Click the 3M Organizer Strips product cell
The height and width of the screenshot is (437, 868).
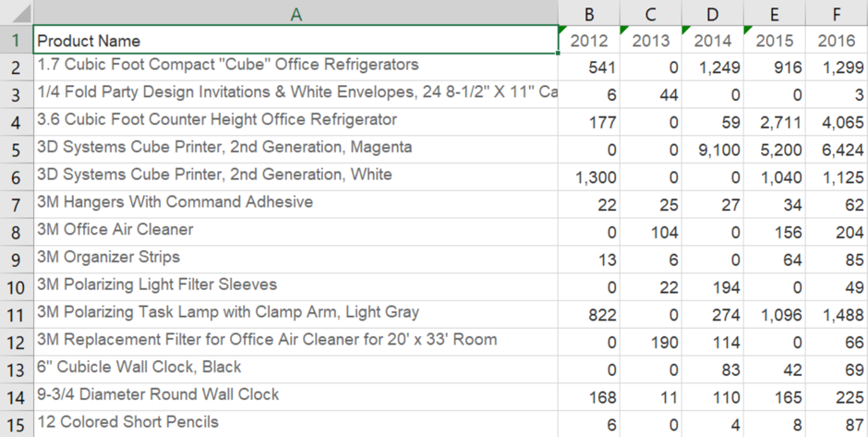click(x=295, y=260)
